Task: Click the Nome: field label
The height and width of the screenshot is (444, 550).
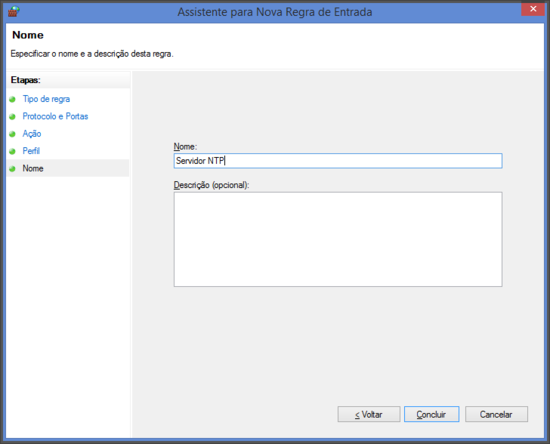Action: click(185, 146)
